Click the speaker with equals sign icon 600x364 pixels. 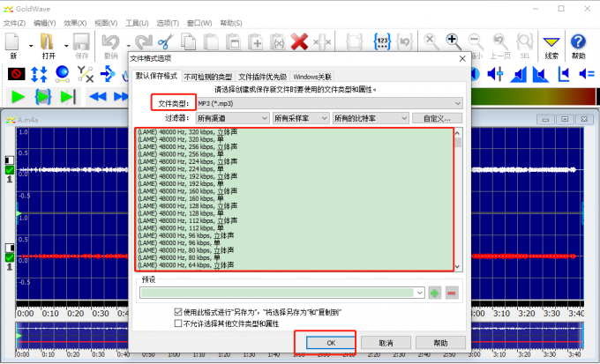(586, 73)
